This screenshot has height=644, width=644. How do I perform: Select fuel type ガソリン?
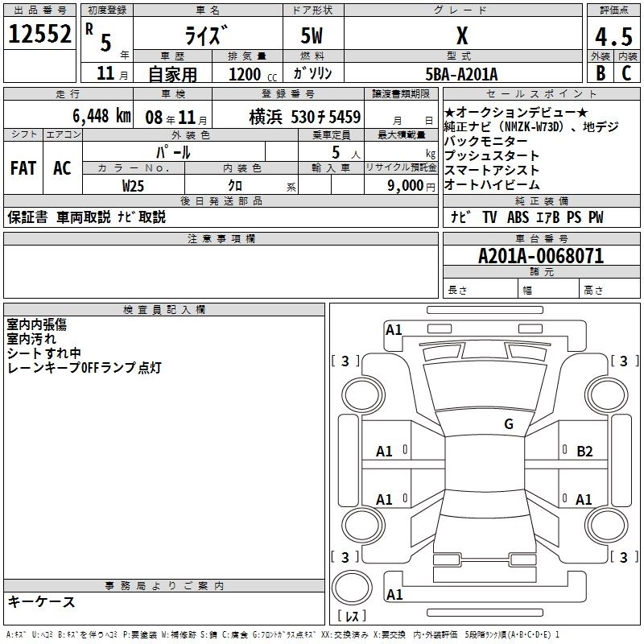pyautogui.click(x=312, y=73)
